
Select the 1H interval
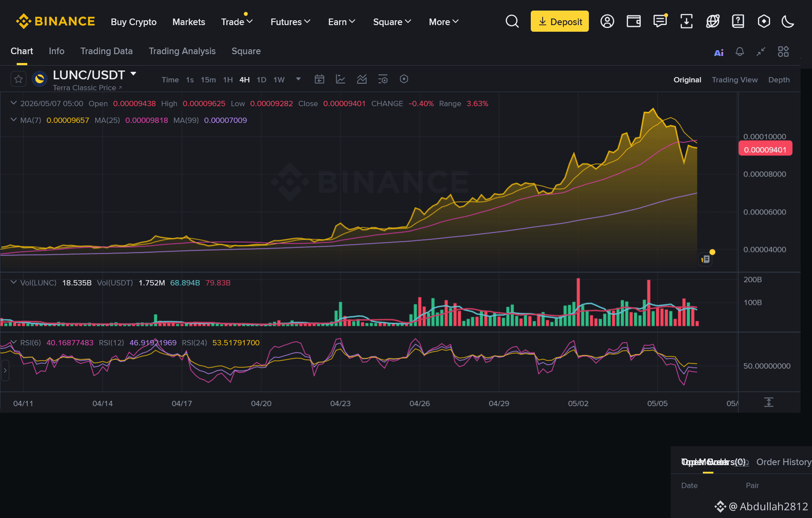click(x=228, y=80)
